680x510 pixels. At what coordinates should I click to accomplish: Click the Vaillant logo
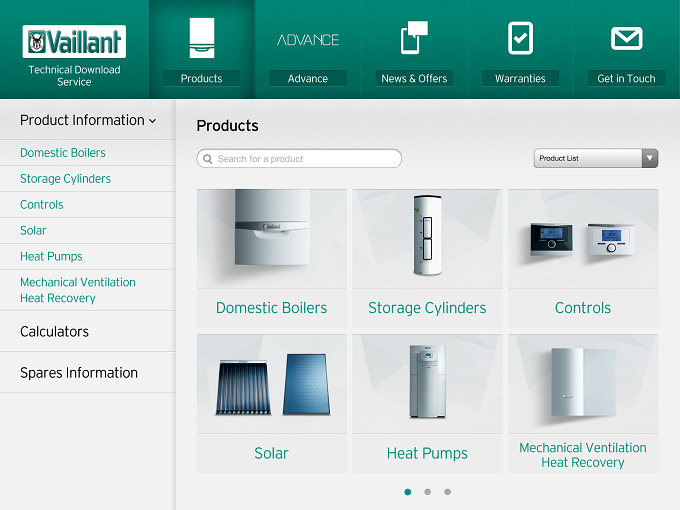coord(74,41)
